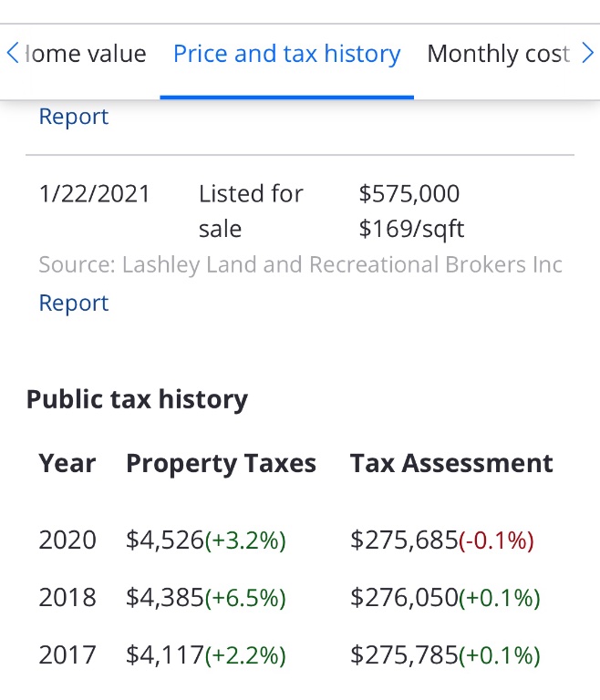
Task: Click the $169/sqft price text
Action: (x=412, y=229)
